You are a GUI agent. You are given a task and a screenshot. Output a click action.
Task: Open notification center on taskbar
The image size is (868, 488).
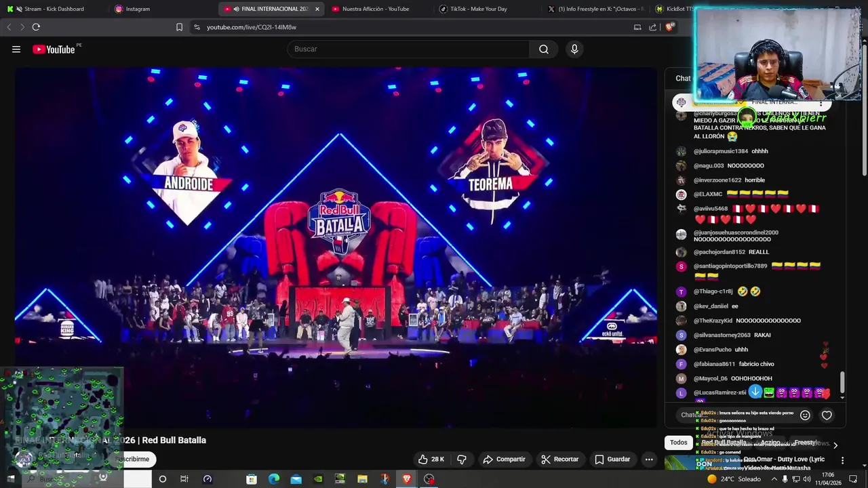(852, 479)
